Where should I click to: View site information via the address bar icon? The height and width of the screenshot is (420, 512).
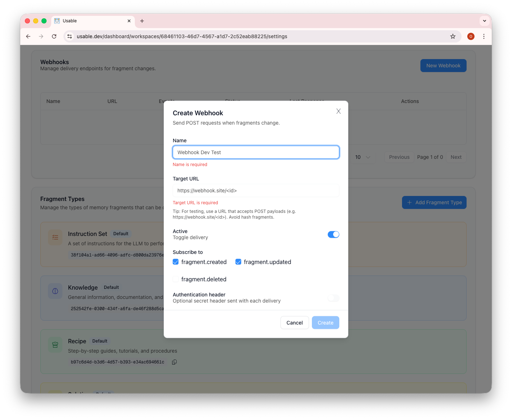point(69,36)
